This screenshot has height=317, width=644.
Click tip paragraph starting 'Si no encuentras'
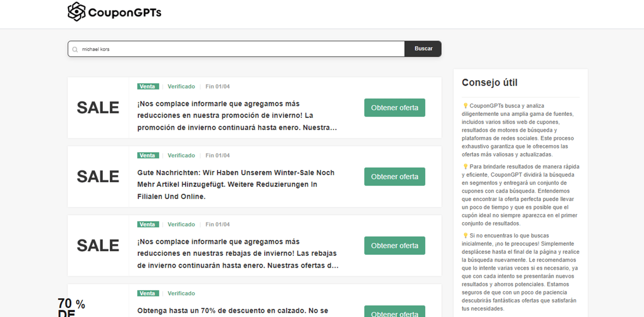click(520, 272)
